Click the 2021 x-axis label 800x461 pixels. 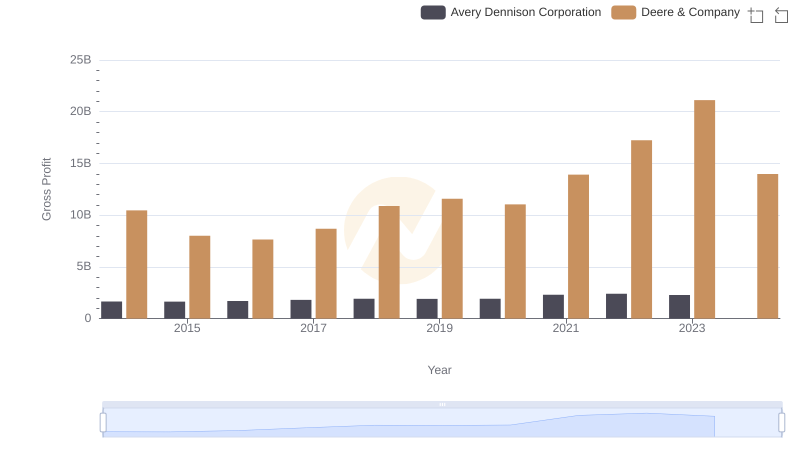[x=565, y=328]
